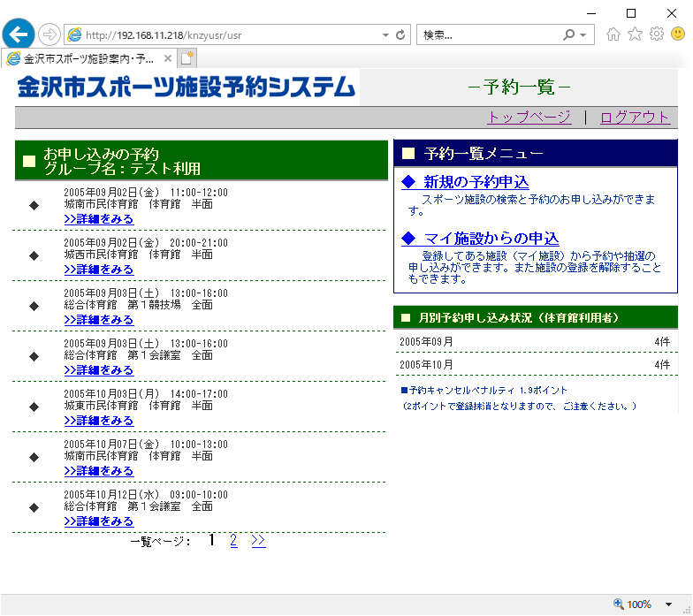Click the 2005年10月 row text
Screen dimensions: 693x616
[426, 364]
